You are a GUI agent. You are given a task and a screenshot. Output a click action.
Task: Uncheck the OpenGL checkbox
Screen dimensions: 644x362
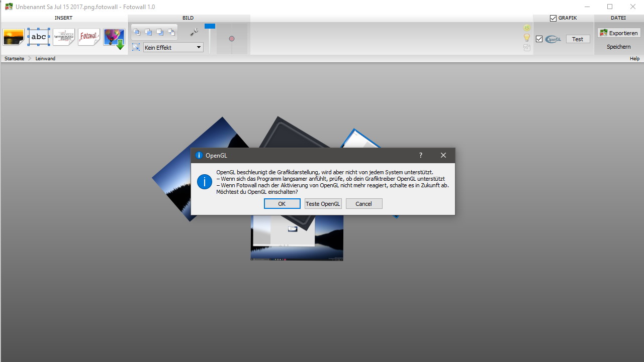click(x=539, y=39)
